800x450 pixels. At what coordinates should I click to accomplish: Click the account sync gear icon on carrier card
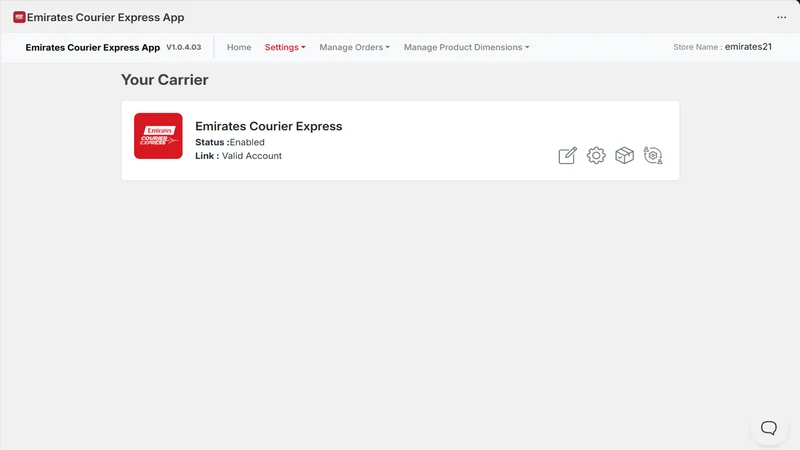click(x=653, y=155)
